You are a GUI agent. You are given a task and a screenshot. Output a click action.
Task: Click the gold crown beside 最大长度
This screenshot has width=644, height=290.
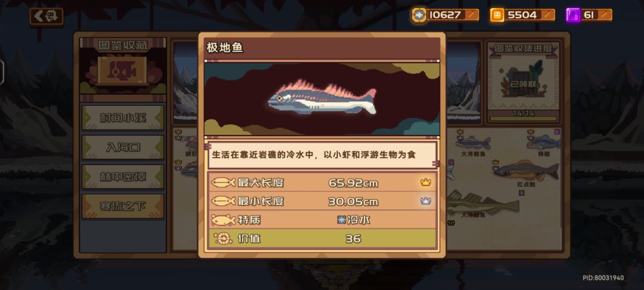coord(426,182)
